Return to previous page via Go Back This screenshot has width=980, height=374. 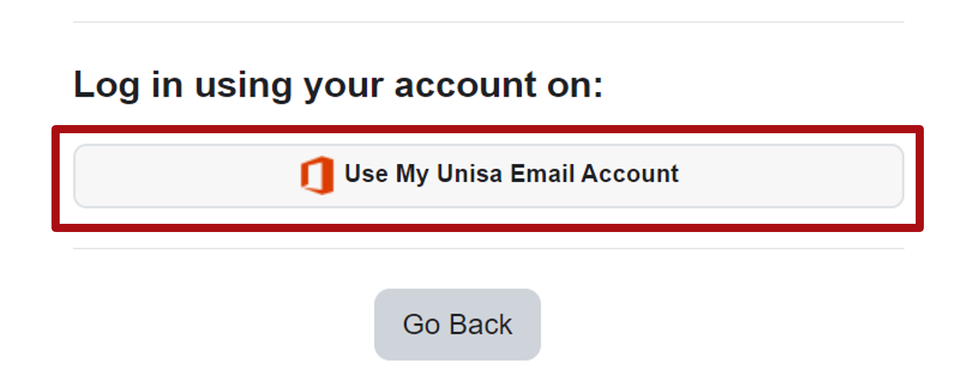pyautogui.click(x=458, y=324)
